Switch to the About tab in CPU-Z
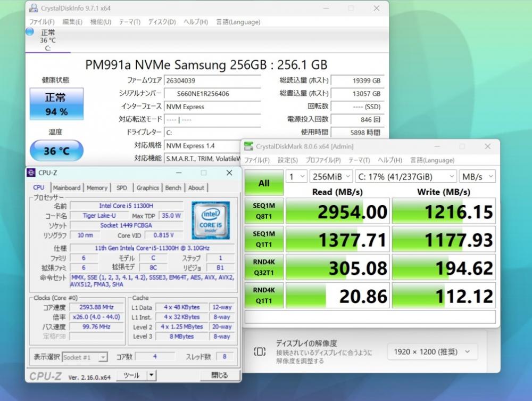 196,188
